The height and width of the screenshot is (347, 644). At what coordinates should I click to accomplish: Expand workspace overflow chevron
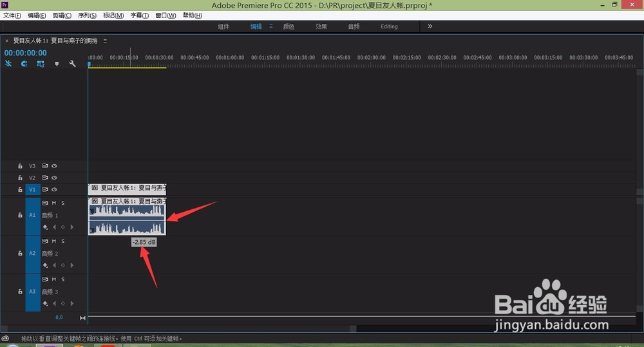coord(430,26)
